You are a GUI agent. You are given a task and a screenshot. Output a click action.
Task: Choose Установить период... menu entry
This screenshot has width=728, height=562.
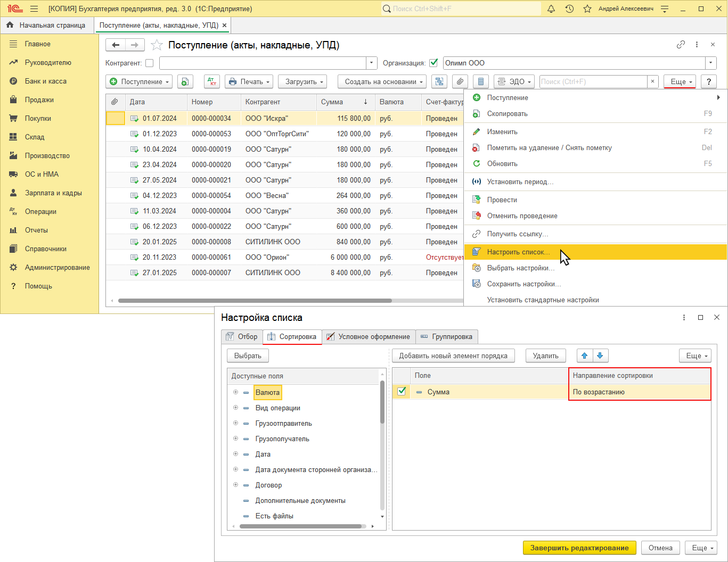[x=595, y=181]
